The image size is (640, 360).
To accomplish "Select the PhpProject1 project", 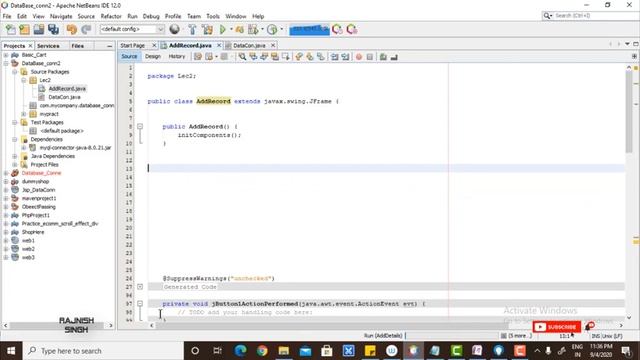I will [36, 215].
